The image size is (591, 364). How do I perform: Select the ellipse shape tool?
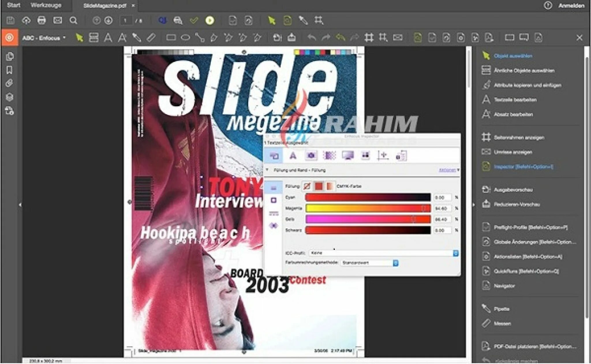[185, 38]
